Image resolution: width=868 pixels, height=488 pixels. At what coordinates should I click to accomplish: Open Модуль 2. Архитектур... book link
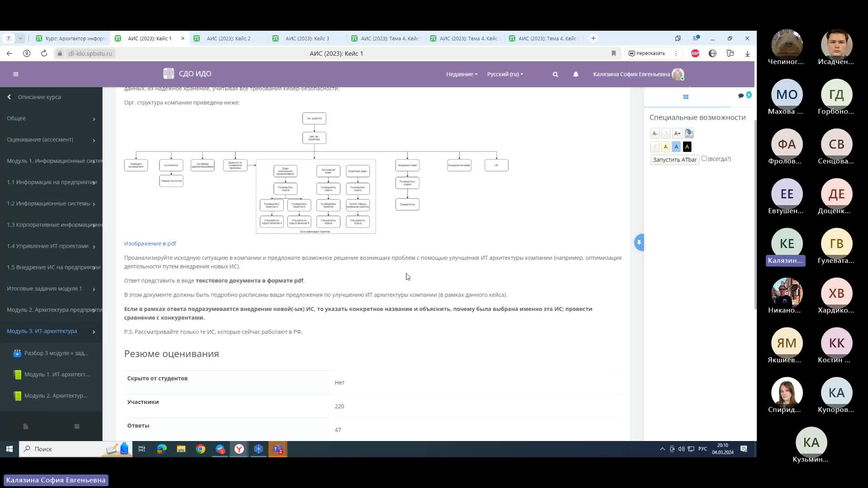pos(56,396)
